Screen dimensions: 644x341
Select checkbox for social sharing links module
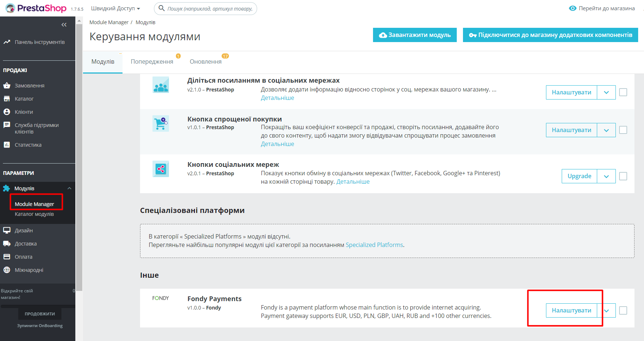623,92
